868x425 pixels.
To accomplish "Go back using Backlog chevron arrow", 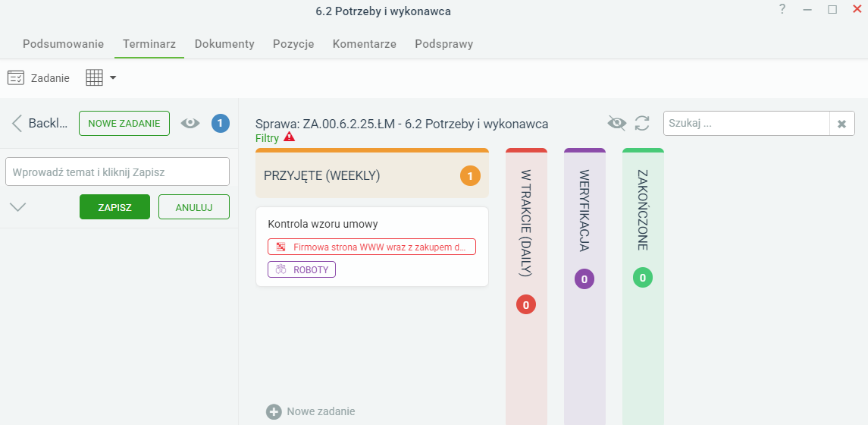I will [x=17, y=124].
